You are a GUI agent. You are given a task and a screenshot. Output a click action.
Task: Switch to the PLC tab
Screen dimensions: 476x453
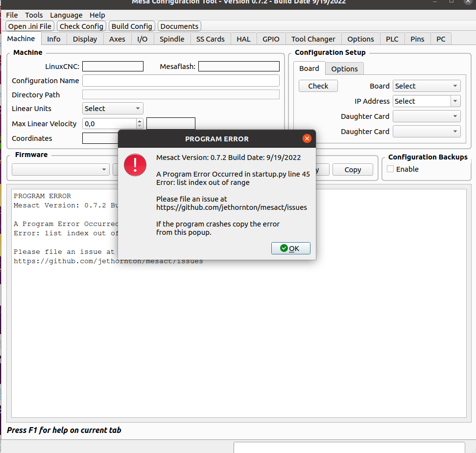click(392, 39)
